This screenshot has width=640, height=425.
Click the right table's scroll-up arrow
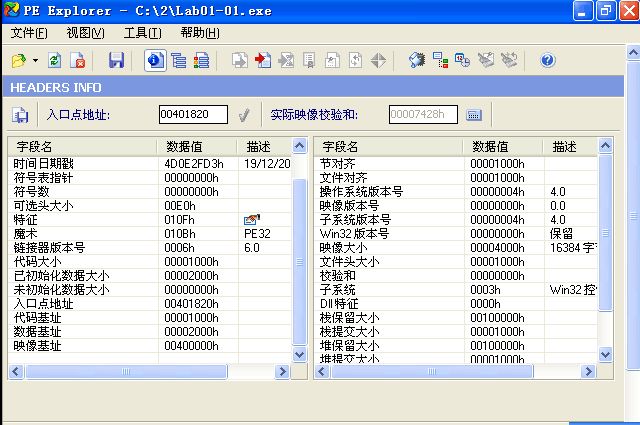tap(606, 146)
